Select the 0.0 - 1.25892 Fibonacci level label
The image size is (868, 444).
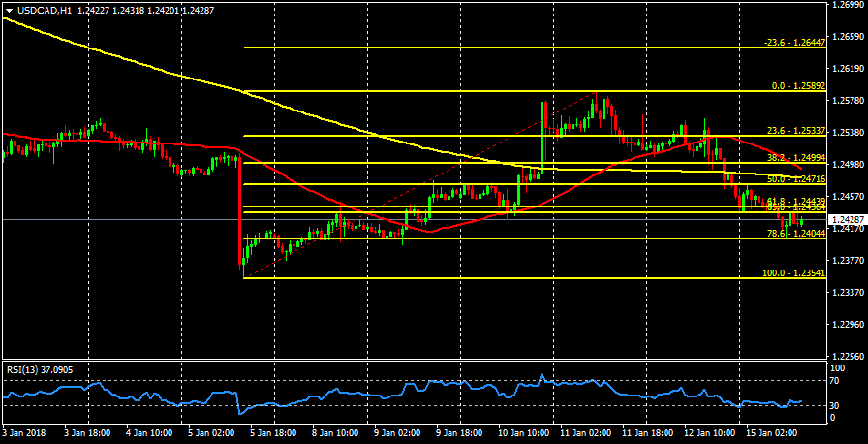pyautogui.click(x=797, y=86)
